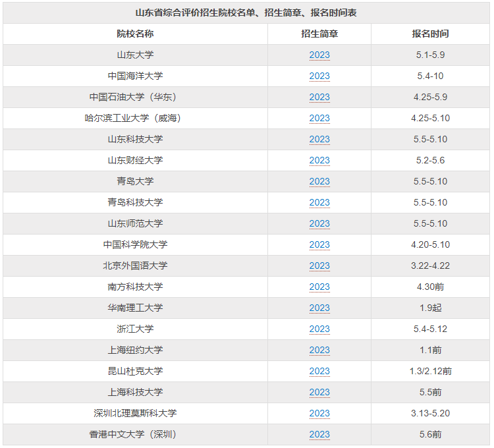Open the 2023 link for 中国海洋大学
494x448 pixels.
point(319,76)
